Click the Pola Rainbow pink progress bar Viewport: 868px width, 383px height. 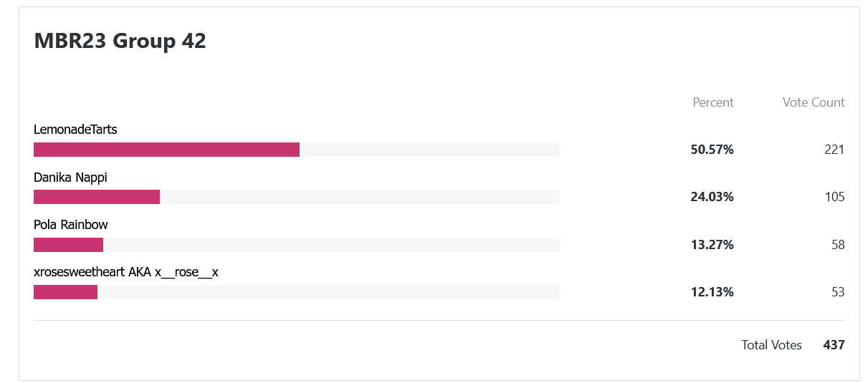coord(68,245)
